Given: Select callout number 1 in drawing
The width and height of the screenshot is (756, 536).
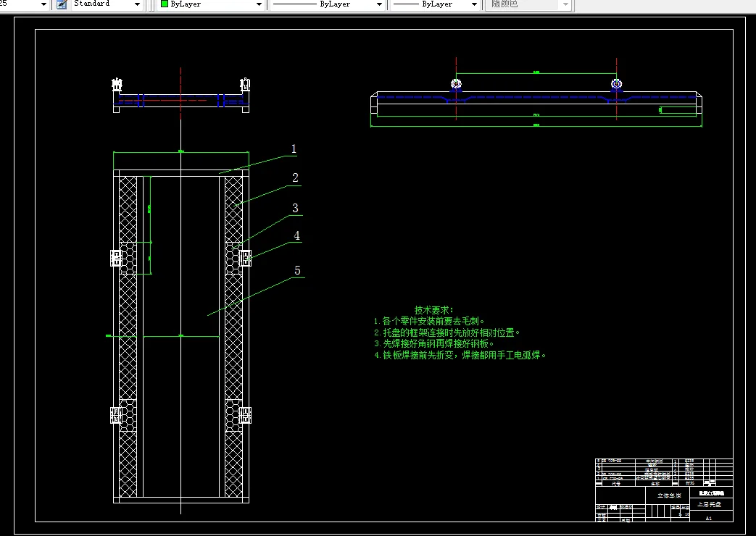Looking at the screenshot, I should point(294,149).
